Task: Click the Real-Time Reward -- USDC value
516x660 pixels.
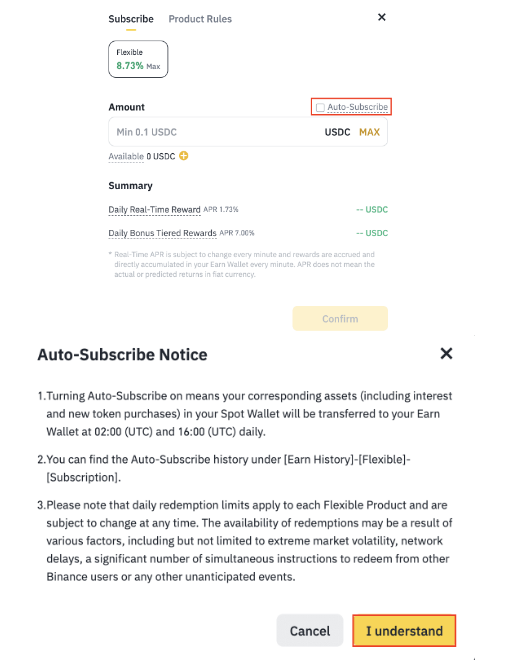Action: (x=372, y=210)
